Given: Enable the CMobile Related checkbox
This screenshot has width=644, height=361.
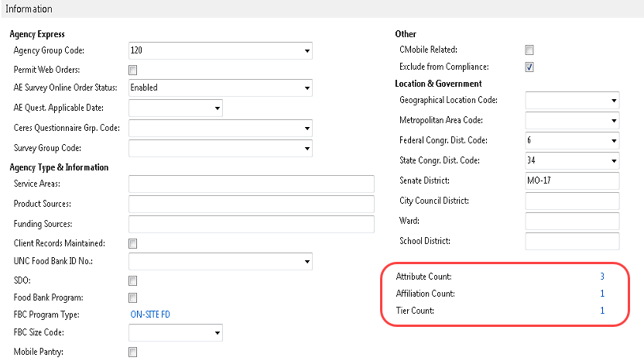Looking at the screenshot, I should [x=529, y=50].
